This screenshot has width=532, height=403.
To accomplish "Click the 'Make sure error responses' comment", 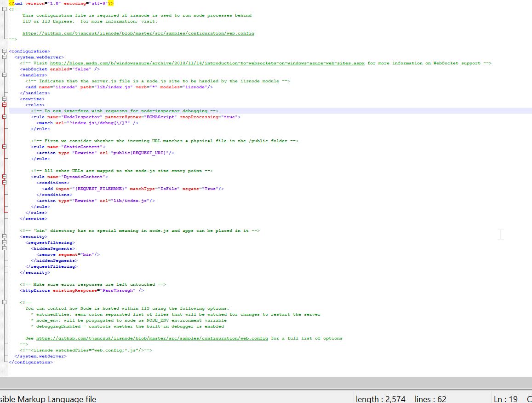I will [x=93, y=284].
